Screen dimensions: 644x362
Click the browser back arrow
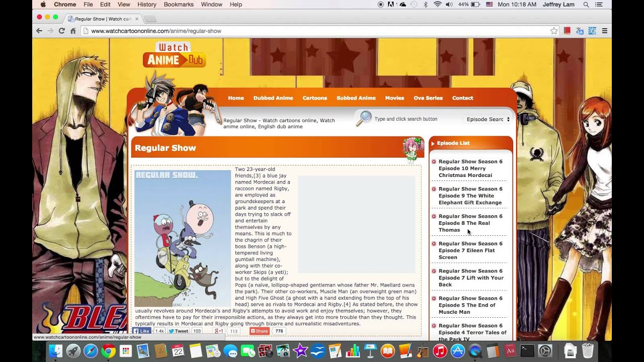pos(39,31)
